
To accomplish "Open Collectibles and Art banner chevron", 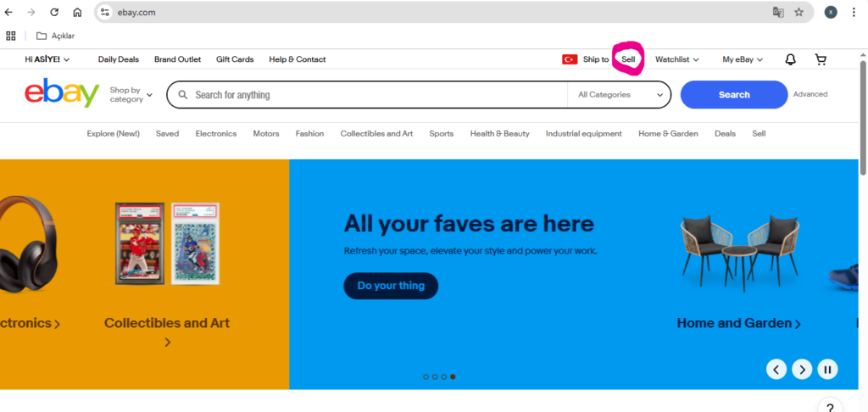I will tap(167, 342).
